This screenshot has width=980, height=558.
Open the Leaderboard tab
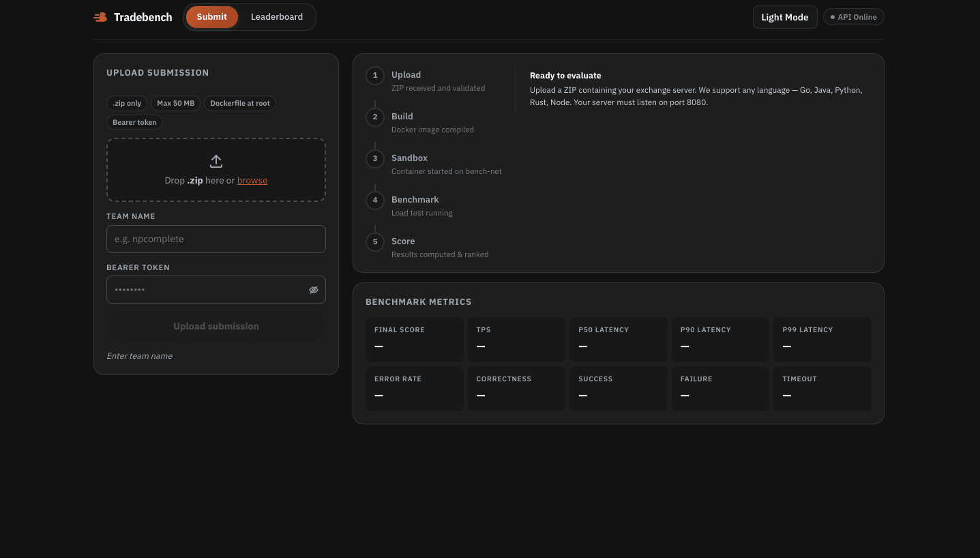click(277, 17)
